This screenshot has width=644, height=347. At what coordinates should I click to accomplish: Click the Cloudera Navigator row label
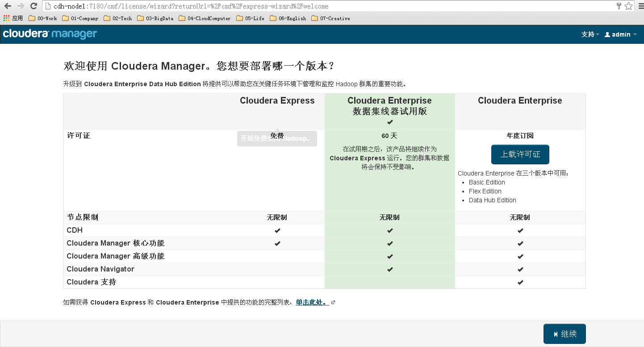click(100, 269)
